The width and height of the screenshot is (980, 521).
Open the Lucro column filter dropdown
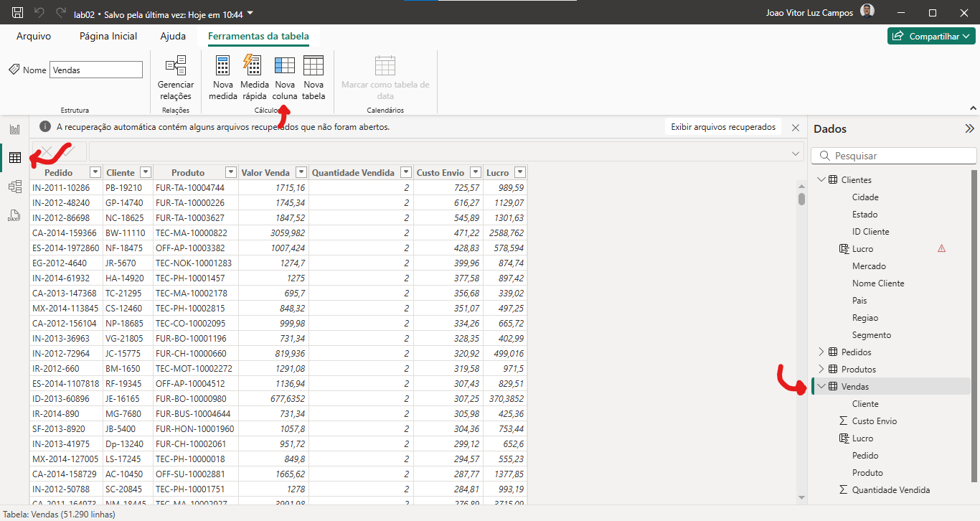520,172
